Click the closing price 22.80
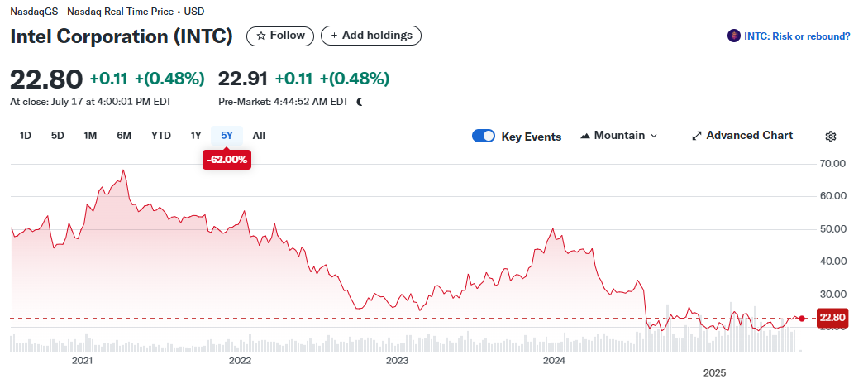This screenshot has width=868, height=384. pyautogui.click(x=46, y=79)
